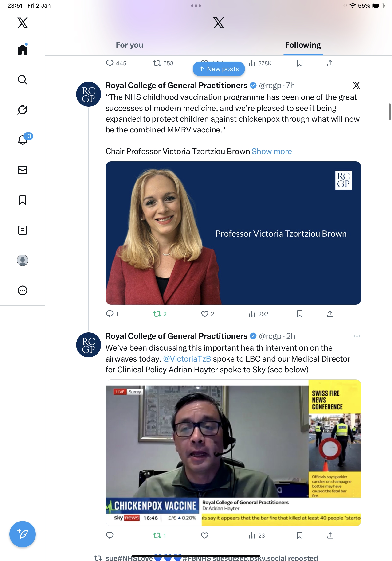Open Grok from the sidebar
Screen dimensions: 392x561
click(x=23, y=110)
